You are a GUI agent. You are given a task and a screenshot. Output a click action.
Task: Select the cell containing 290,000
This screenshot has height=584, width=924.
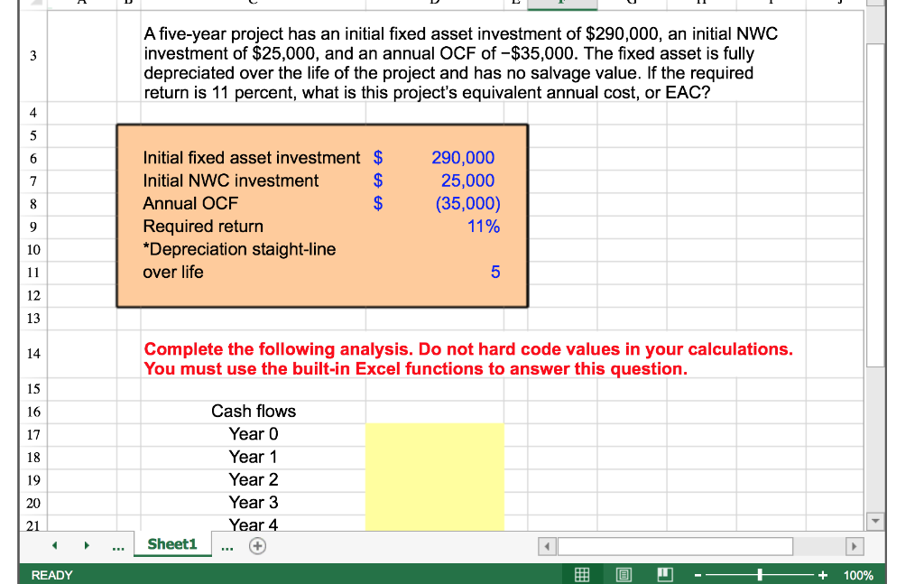462,157
